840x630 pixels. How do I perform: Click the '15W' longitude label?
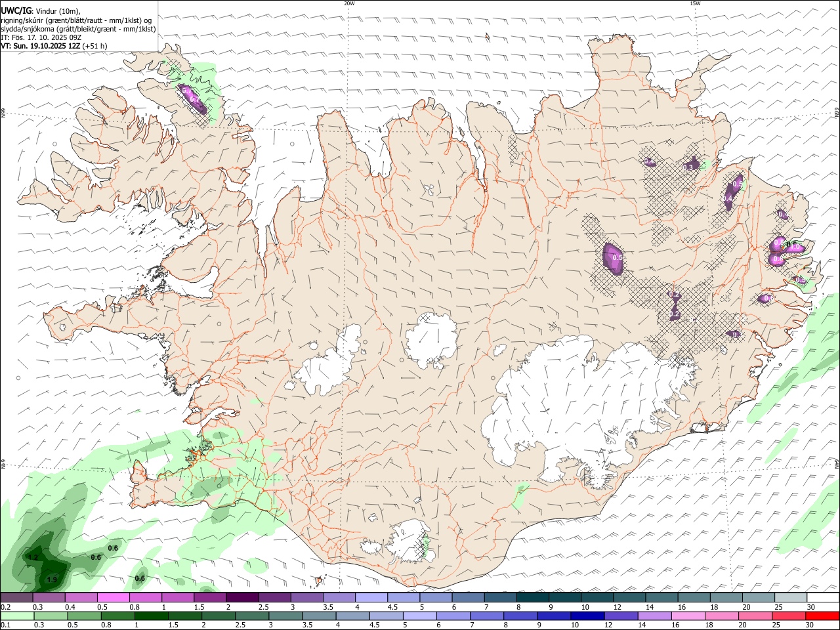click(694, 3)
